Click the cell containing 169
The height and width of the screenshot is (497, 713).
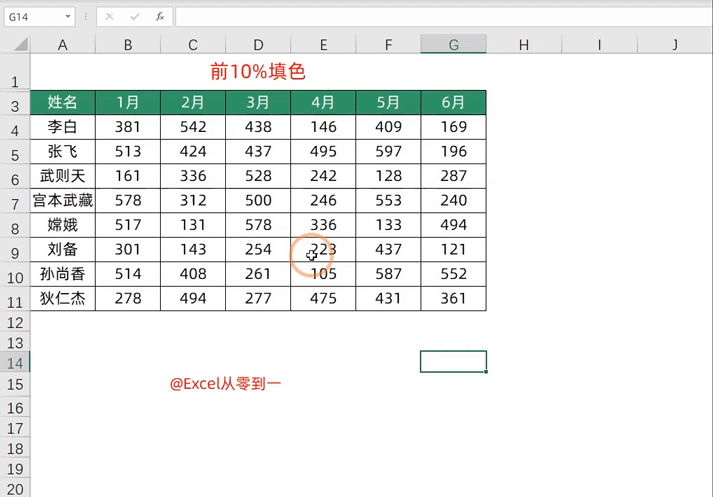click(453, 127)
